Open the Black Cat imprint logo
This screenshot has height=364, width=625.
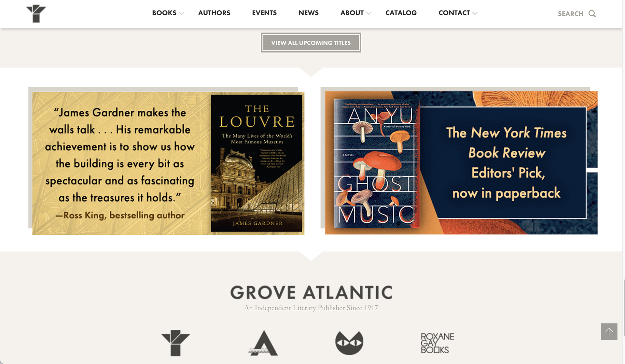[349, 343]
